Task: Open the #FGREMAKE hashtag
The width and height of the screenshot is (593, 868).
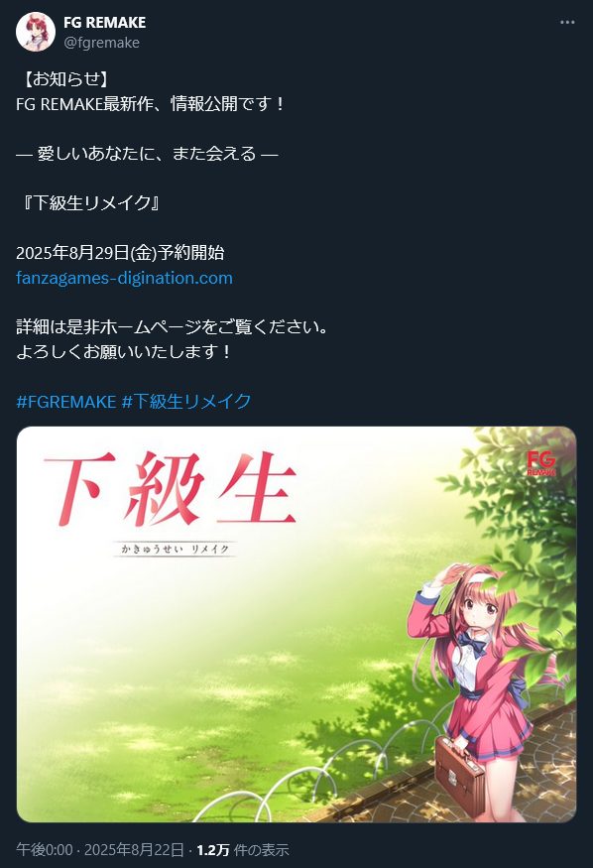Action: [65, 402]
